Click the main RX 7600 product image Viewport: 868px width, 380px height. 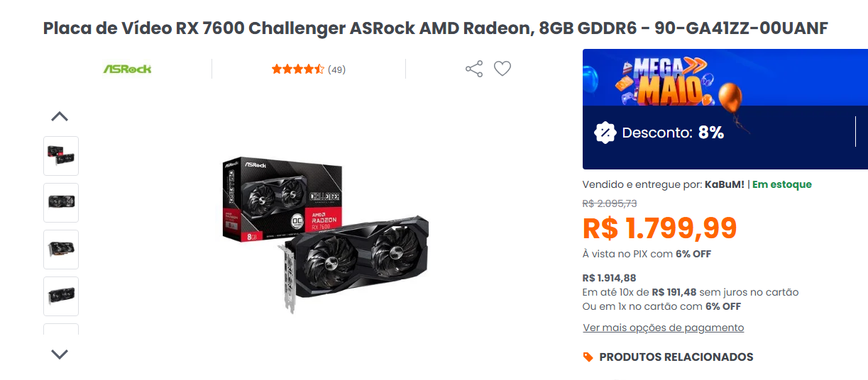pos(326,235)
